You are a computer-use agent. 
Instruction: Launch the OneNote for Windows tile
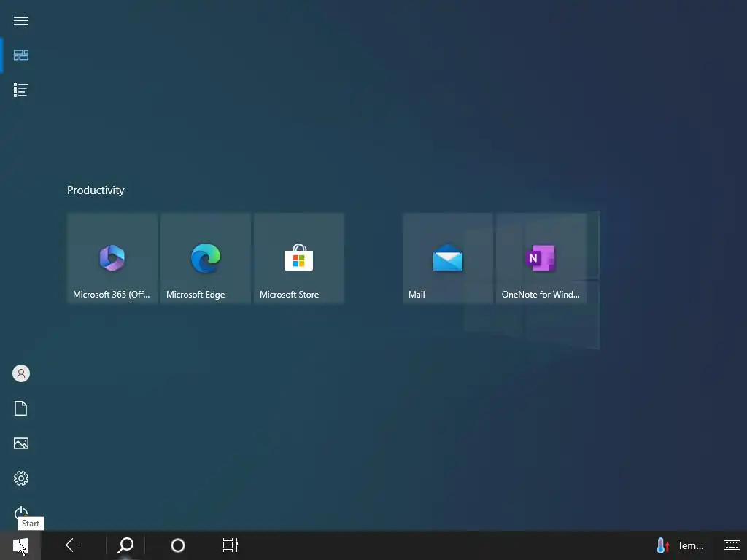tap(541, 257)
